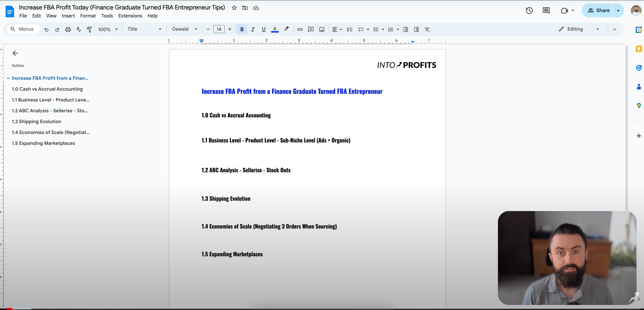Open Google Calendar side panel
This screenshot has height=310, width=644.
(639, 30)
